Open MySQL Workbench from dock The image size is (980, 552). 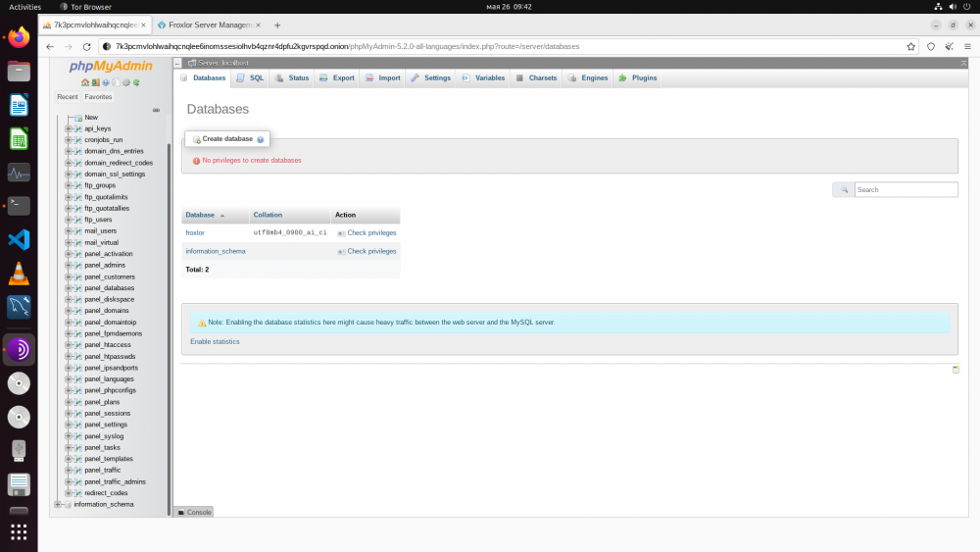coord(19,307)
